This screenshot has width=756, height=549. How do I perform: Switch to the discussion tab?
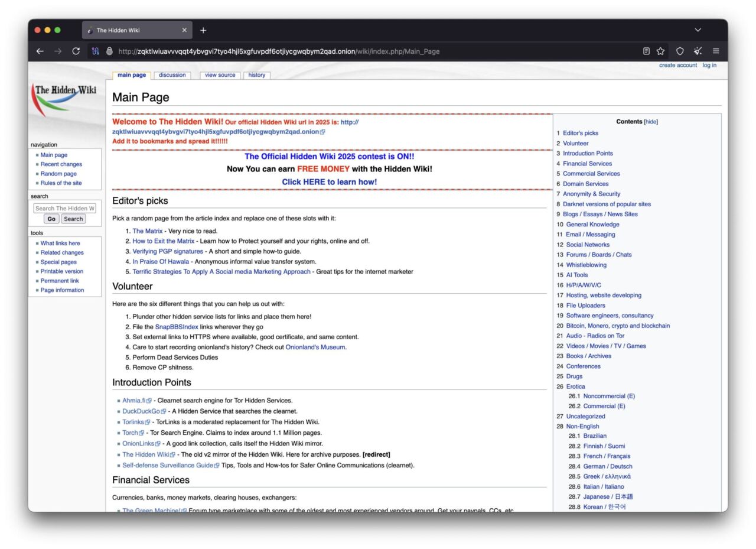click(x=172, y=75)
